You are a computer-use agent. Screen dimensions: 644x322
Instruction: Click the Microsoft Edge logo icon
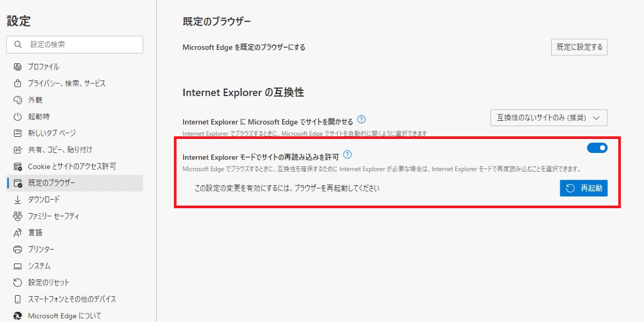click(x=18, y=316)
